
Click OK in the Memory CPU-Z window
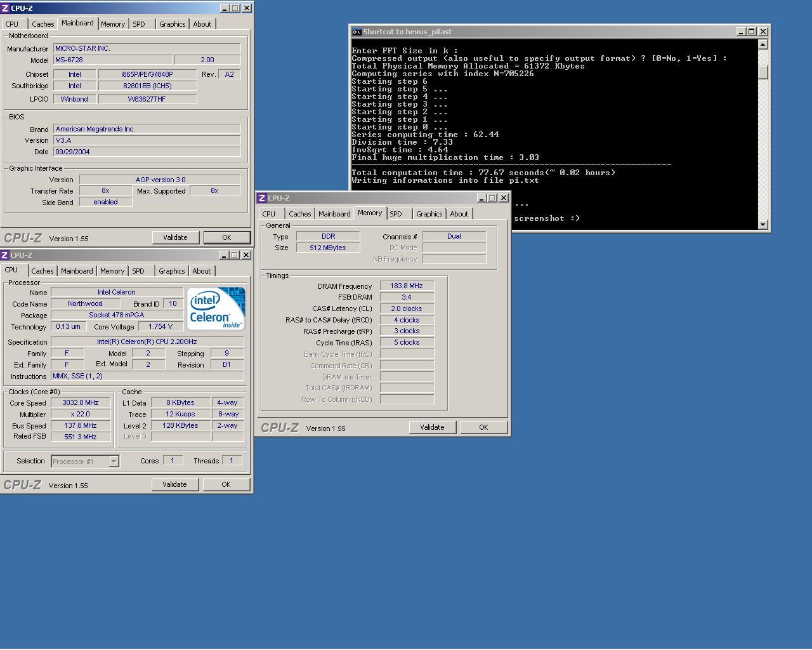483,427
